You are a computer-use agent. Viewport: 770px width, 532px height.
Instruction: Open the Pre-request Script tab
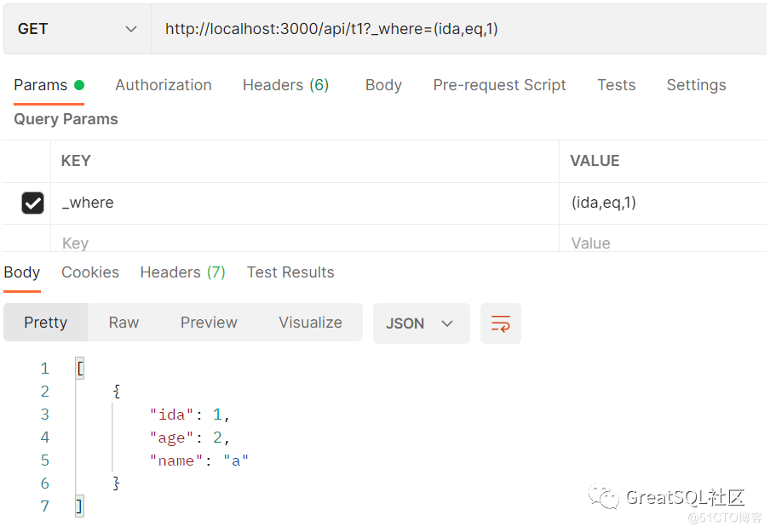[x=499, y=85]
